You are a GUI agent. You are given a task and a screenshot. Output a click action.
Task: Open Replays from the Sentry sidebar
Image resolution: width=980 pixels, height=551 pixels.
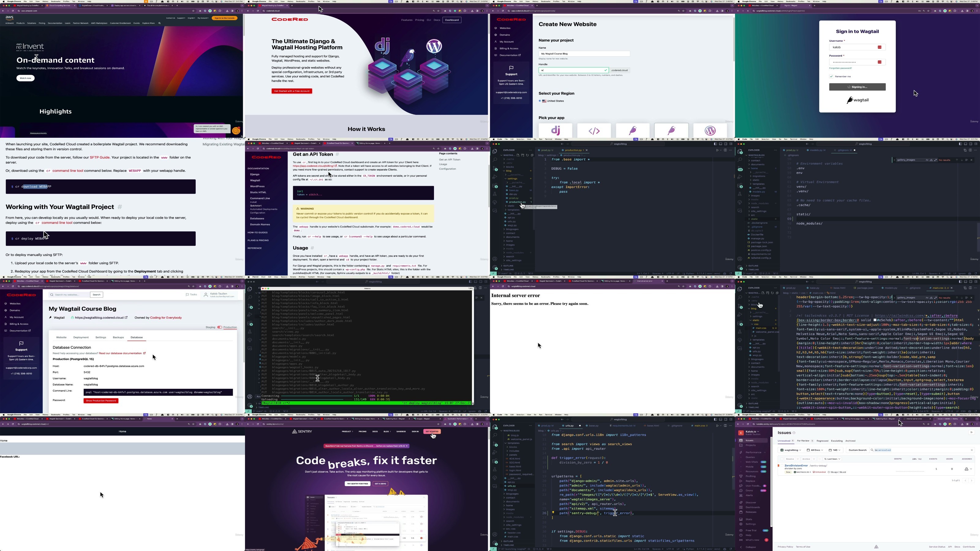(750, 481)
